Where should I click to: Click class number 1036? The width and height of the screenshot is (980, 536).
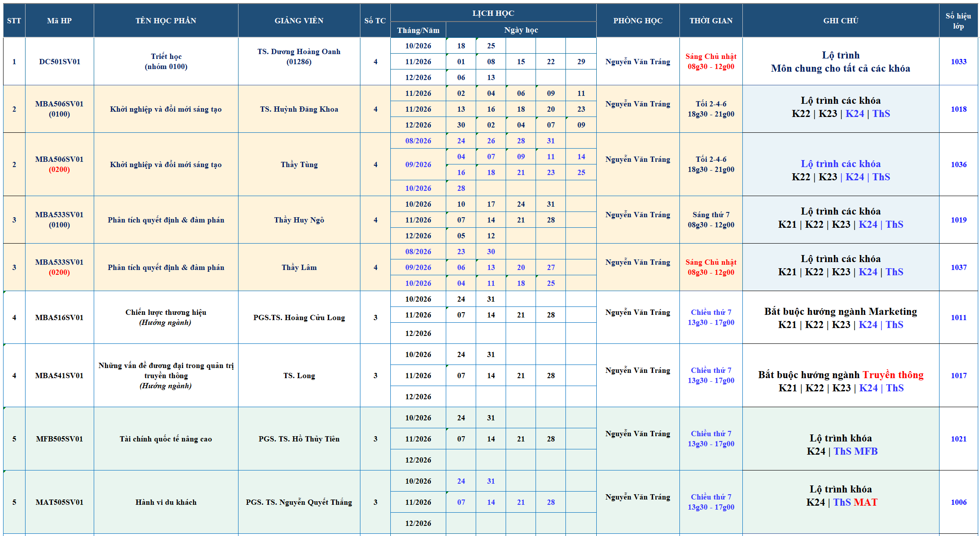point(958,164)
